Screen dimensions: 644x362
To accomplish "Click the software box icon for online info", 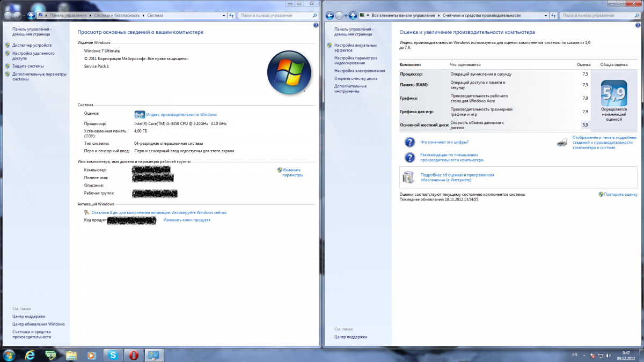I will coord(409,177).
